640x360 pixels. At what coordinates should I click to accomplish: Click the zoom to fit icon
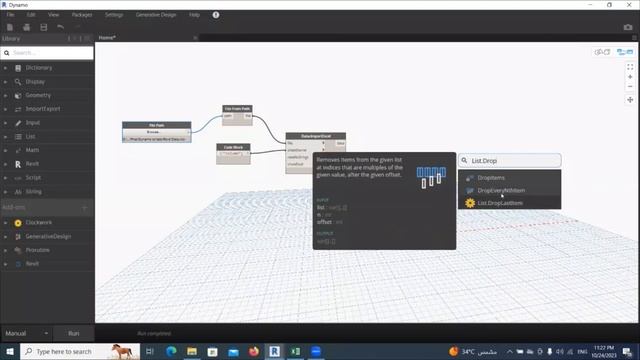[x=630, y=67]
